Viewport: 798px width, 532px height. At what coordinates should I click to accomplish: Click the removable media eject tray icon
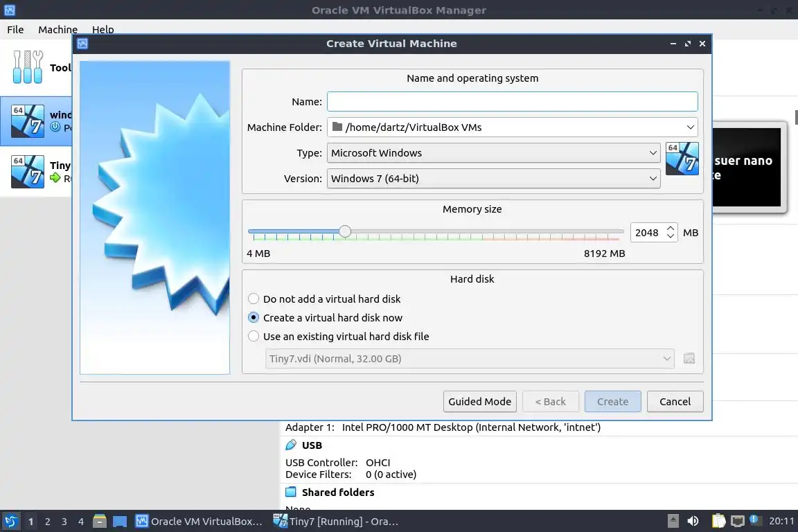(673, 521)
